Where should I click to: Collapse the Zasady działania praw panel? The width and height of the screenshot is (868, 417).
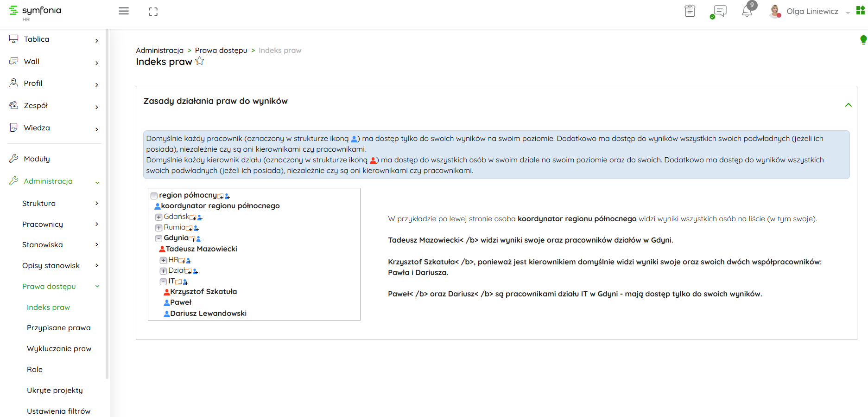point(848,105)
